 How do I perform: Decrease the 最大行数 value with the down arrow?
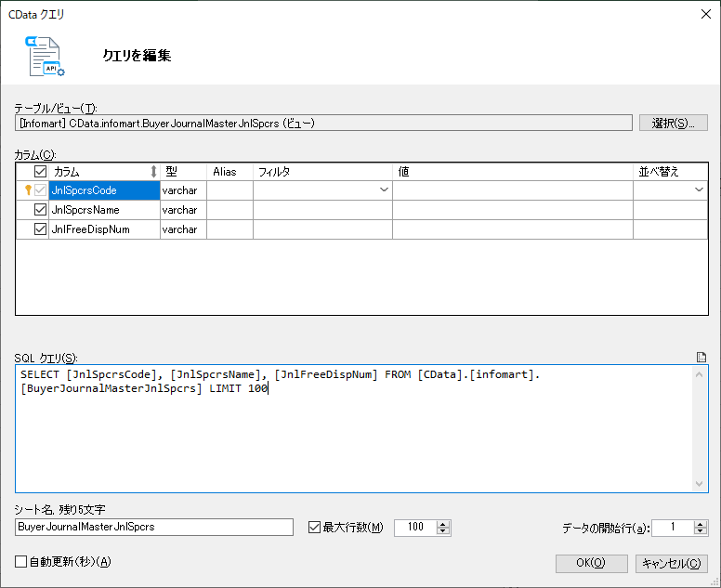coord(443,531)
